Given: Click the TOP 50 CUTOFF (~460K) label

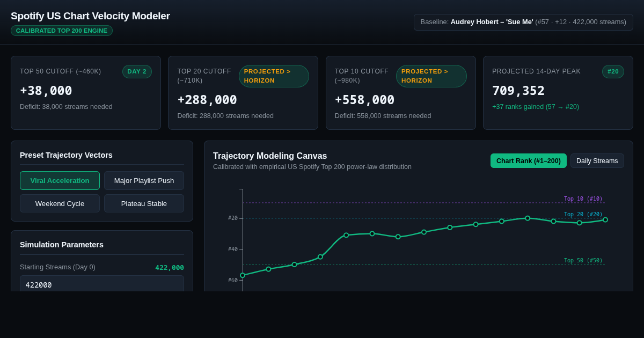Looking at the screenshot, I should pos(60,71).
